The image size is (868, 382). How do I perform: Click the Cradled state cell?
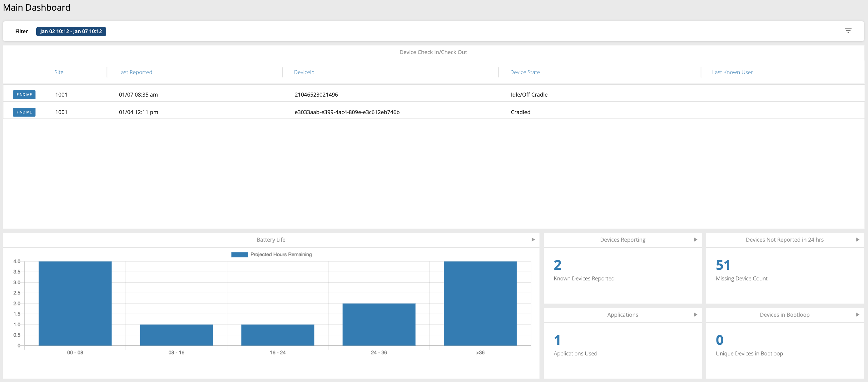[520, 112]
